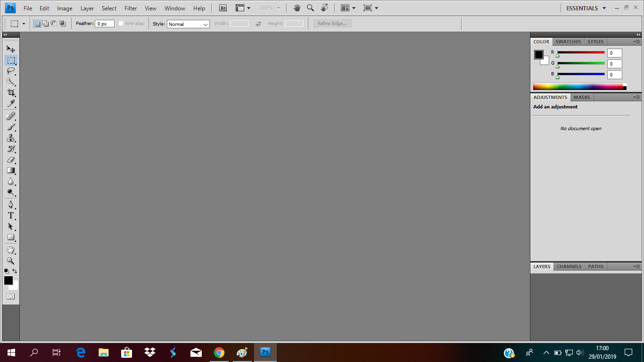
Task: Open the Essentials workspace switcher
Action: click(586, 8)
